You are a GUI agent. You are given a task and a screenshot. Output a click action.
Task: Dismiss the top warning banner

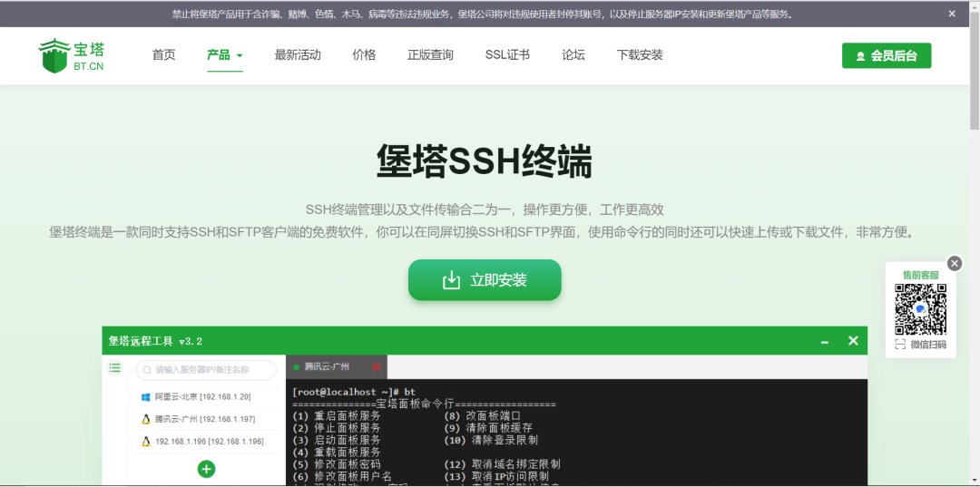pos(952,14)
